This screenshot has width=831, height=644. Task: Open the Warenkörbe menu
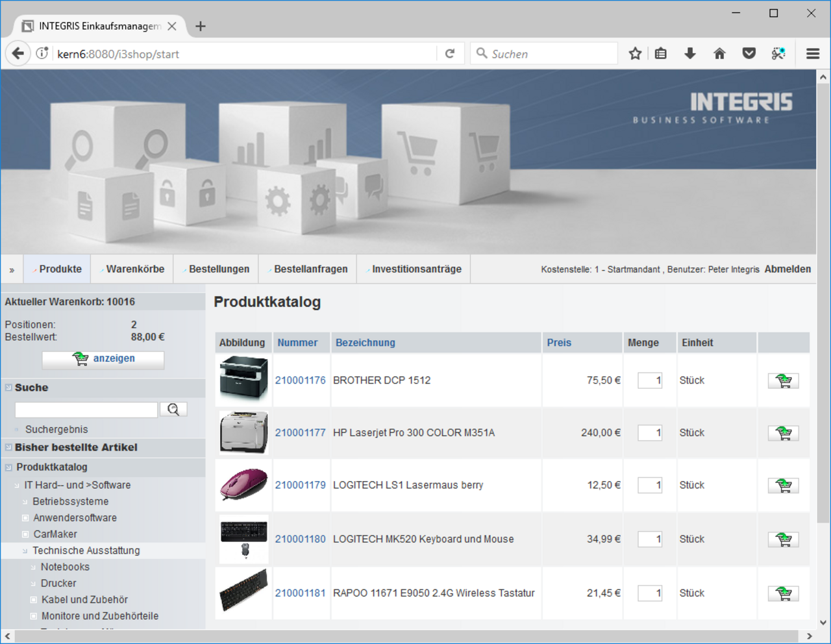(132, 269)
